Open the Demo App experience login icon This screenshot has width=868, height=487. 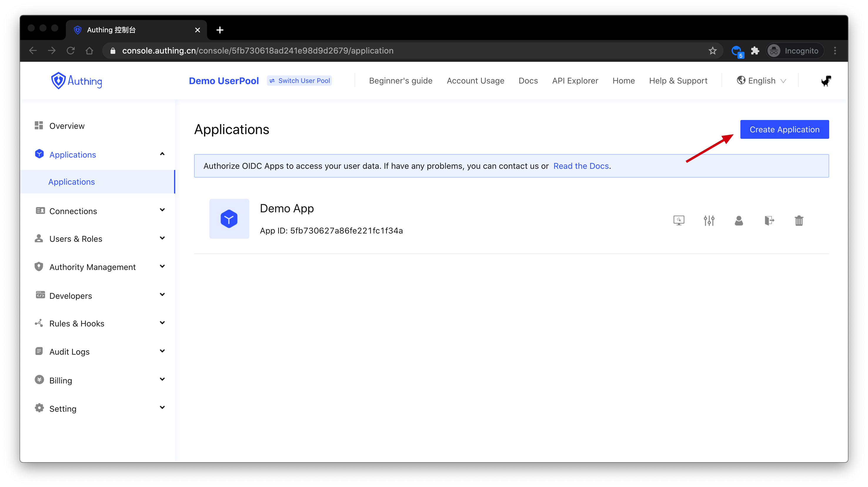click(x=679, y=220)
